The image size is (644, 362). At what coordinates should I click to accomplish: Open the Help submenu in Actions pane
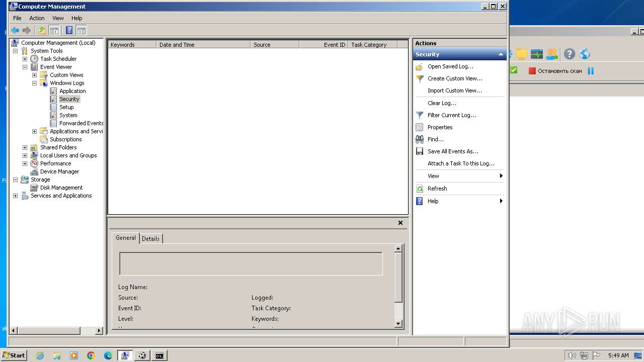tap(459, 201)
